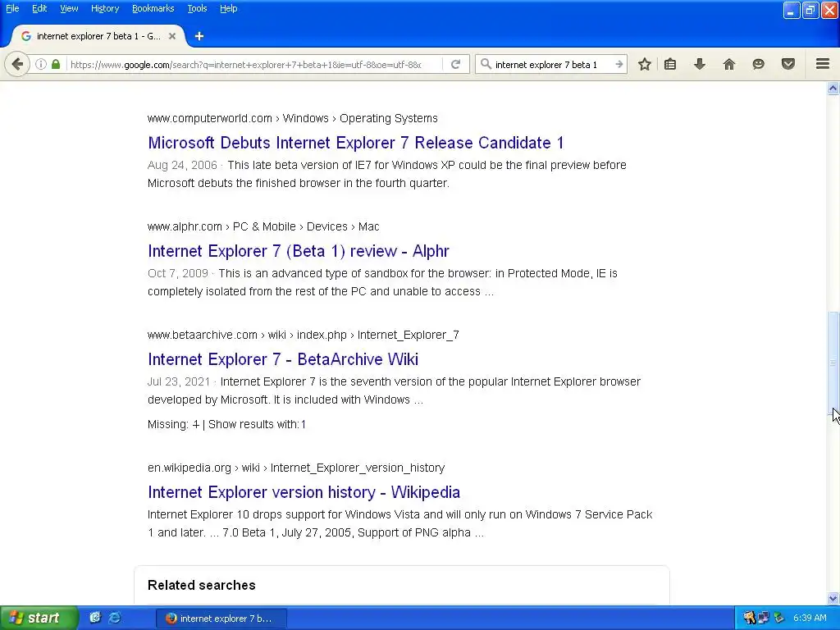The image size is (840, 630).
Task: Click the URL address bar field
Action: pyautogui.click(x=245, y=64)
